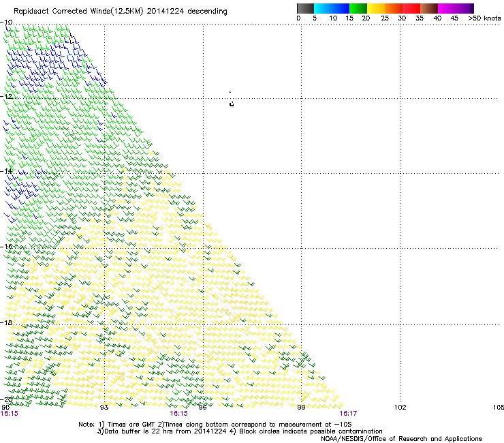This screenshot has width=504, height=443.
Task: Click the purple '16:15' time label under longitude 90
Action: (x=10, y=414)
